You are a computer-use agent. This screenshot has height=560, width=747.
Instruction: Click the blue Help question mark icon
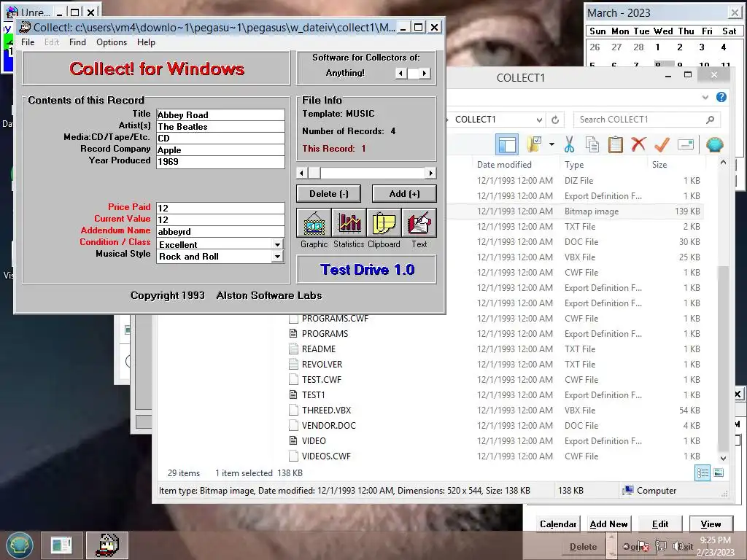[x=721, y=97]
